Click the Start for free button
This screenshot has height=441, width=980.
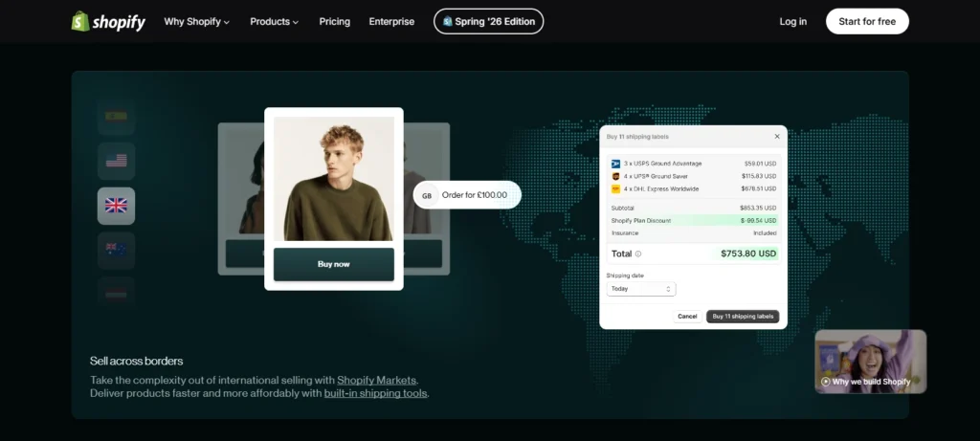coord(867,21)
